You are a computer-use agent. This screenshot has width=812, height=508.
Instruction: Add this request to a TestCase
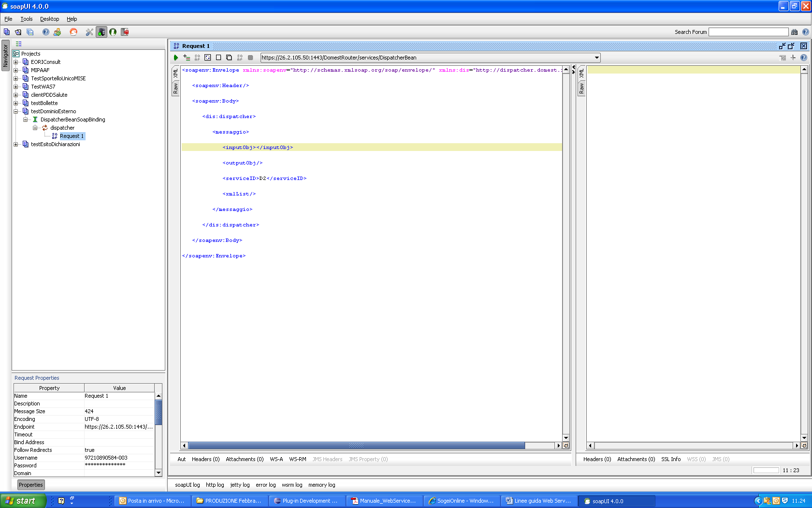click(x=187, y=58)
